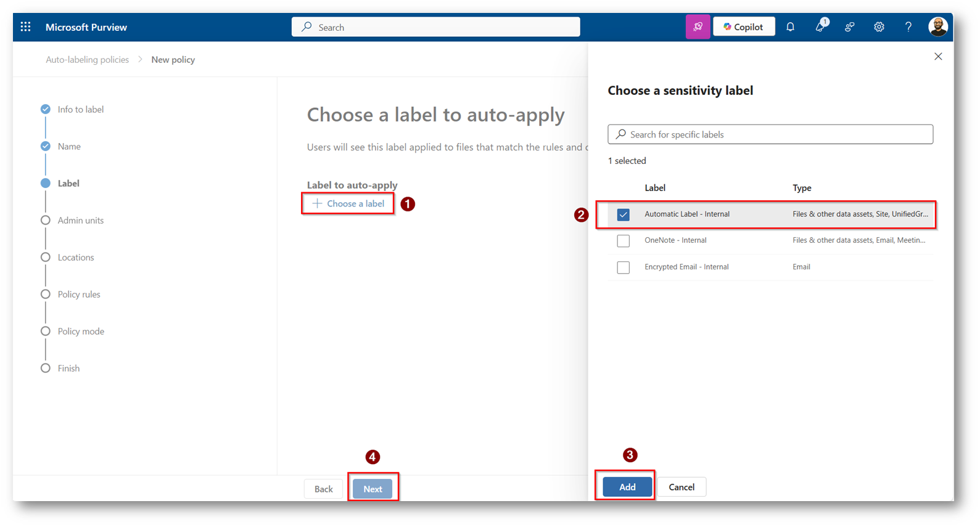The height and width of the screenshot is (527, 980).
Task: Click the Choose a label link
Action: 348,203
